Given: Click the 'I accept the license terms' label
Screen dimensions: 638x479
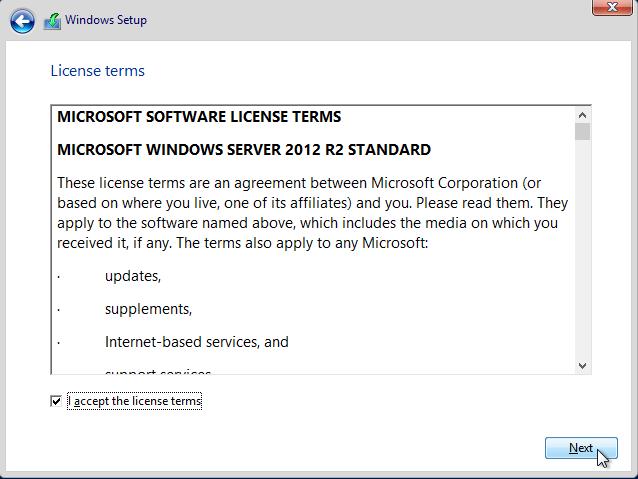Looking at the screenshot, I should click(x=134, y=401).
